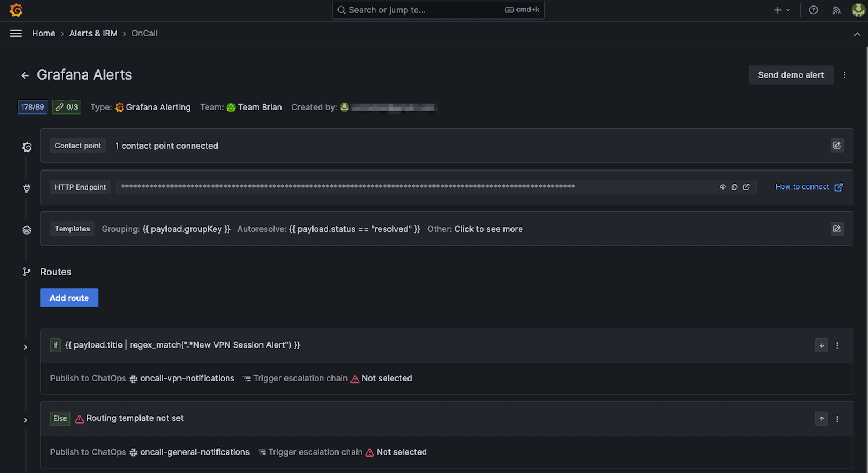Go back with the arrow beside Grafana Alerts
The height and width of the screenshot is (473, 868).
pos(25,75)
